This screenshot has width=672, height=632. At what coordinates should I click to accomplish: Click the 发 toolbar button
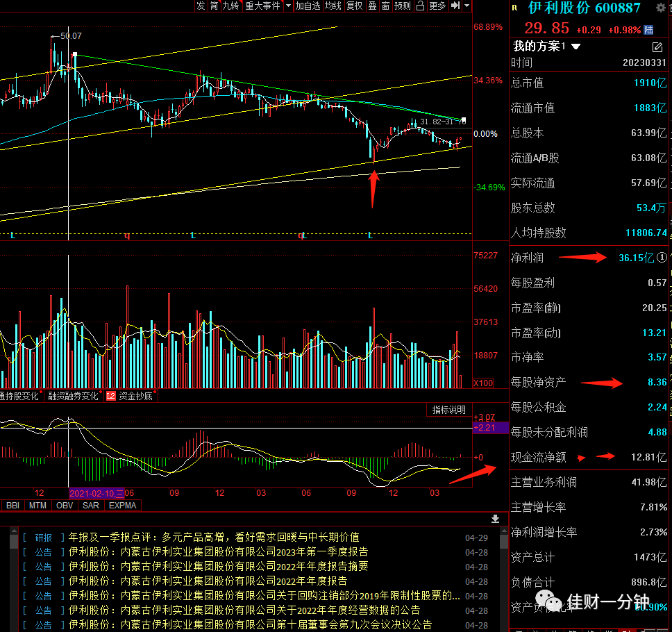tap(201, 6)
